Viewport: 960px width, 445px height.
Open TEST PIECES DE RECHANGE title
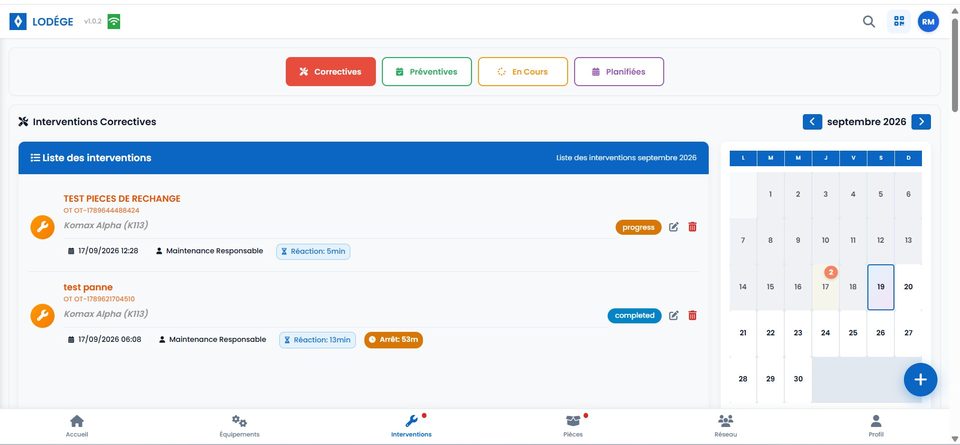(x=122, y=198)
